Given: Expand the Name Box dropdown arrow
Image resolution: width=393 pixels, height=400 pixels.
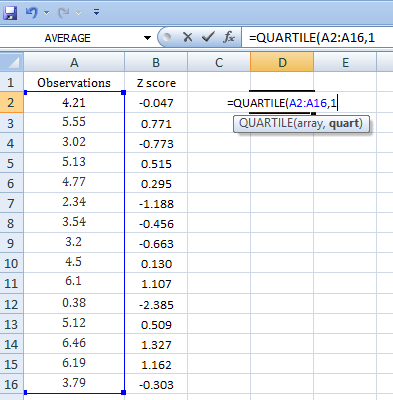Looking at the screenshot, I should coord(147,38).
